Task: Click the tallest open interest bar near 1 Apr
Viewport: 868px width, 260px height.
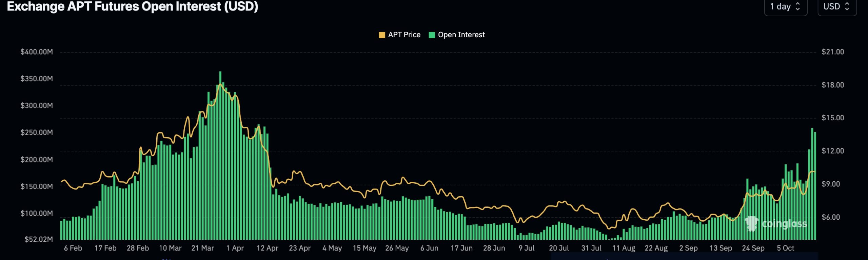Action: click(x=220, y=156)
